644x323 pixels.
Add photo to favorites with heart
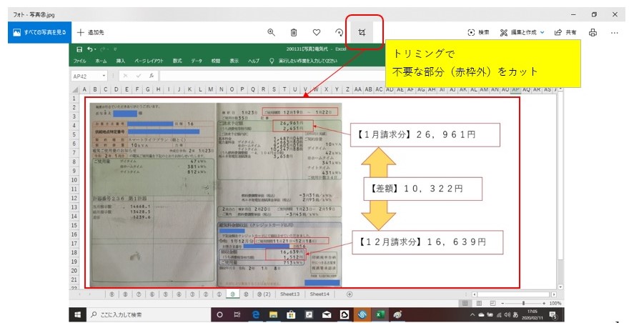tap(316, 32)
